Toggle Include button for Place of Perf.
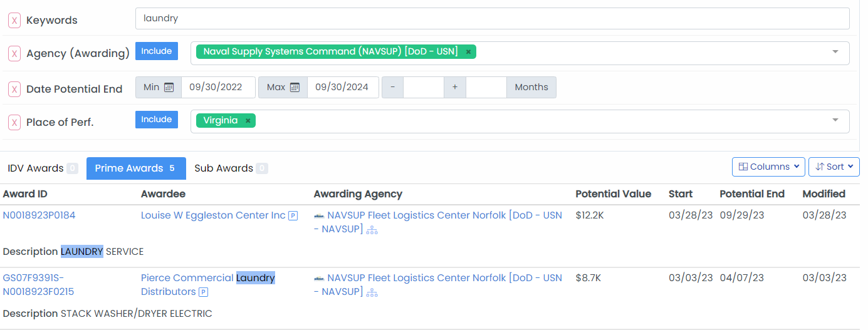 pos(157,120)
